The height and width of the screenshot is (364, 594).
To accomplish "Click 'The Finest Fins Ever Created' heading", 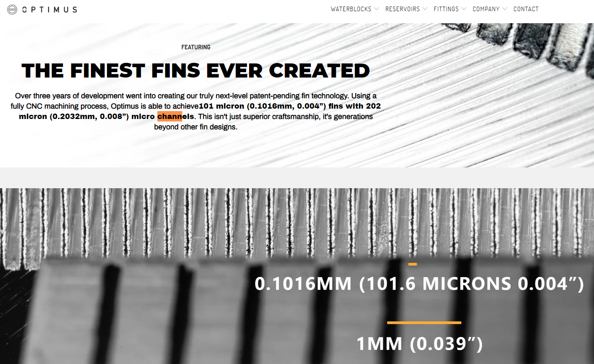I will (x=196, y=70).
